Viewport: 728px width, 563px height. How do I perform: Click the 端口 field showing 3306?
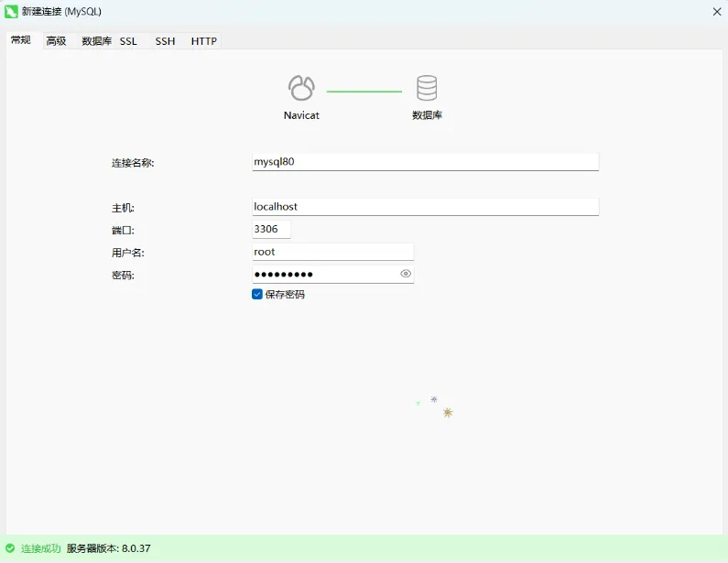[x=272, y=229]
